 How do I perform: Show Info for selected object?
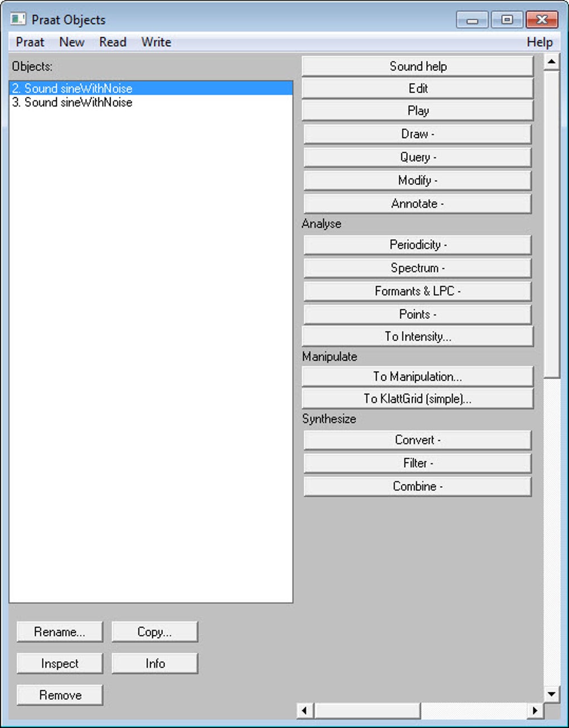155,663
